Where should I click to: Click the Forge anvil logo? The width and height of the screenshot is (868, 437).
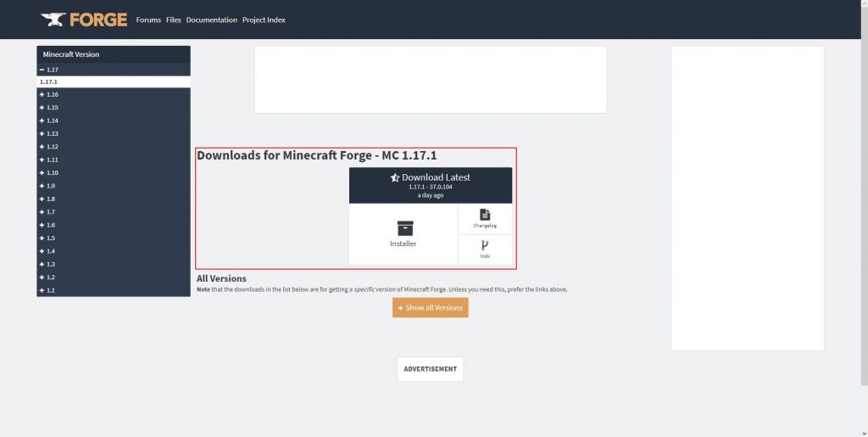pyautogui.click(x=84, y=20)
